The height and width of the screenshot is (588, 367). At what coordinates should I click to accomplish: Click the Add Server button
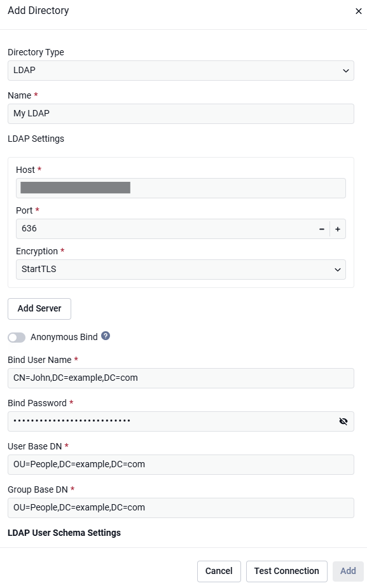39,309
